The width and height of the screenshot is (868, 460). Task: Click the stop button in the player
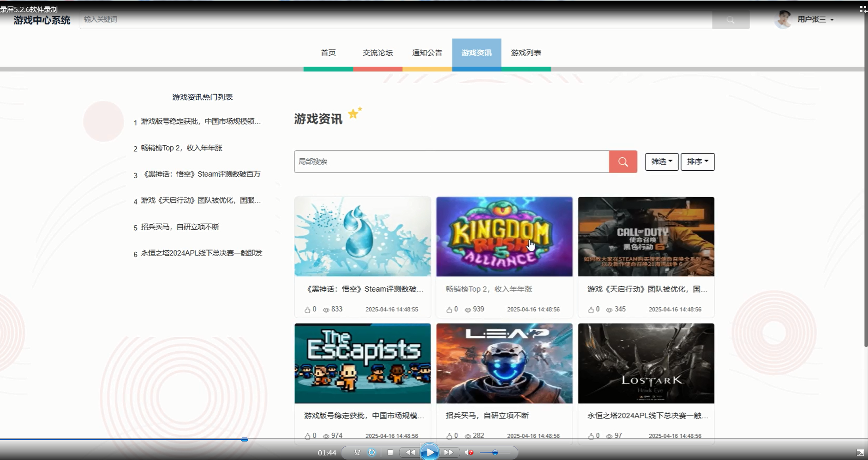pyautogui.click(x=390, y=453)
